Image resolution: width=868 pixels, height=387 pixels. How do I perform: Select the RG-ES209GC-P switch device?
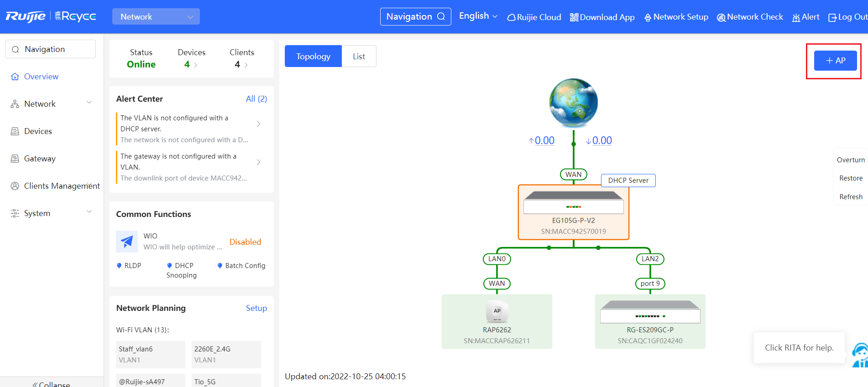coord(650,321)
